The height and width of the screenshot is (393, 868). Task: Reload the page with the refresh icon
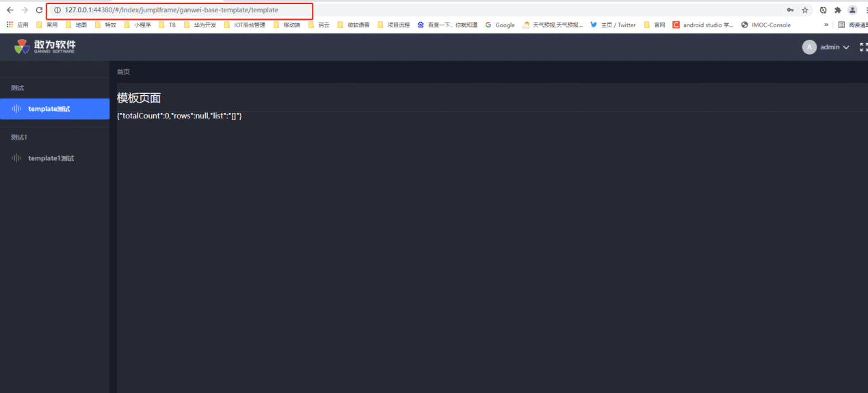point(39,10)
